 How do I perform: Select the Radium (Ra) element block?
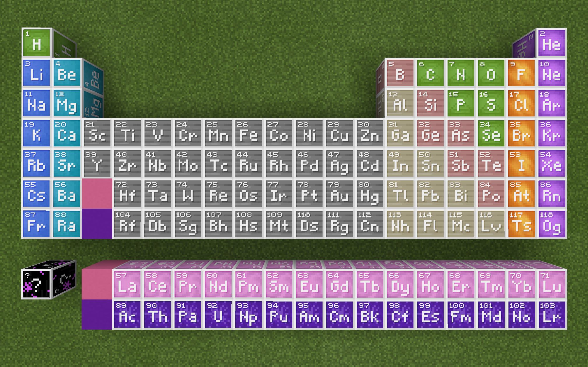click(67, 224)
